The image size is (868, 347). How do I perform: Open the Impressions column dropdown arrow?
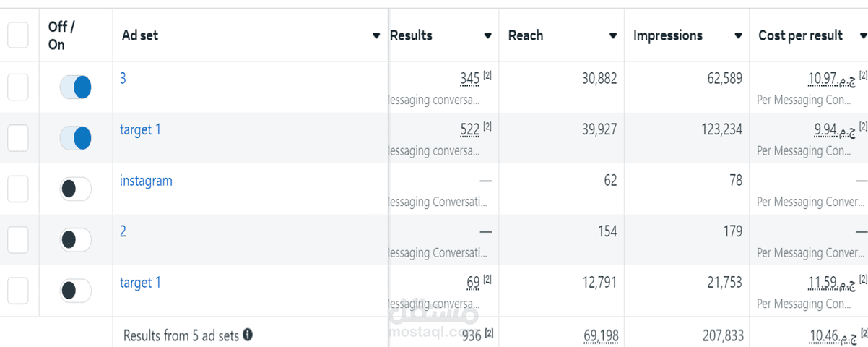(x=738, y=35)
